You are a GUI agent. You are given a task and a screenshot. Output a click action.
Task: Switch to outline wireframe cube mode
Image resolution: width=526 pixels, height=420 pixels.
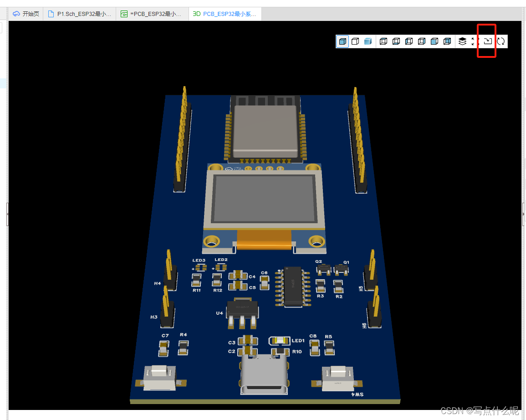pos(355,41)
